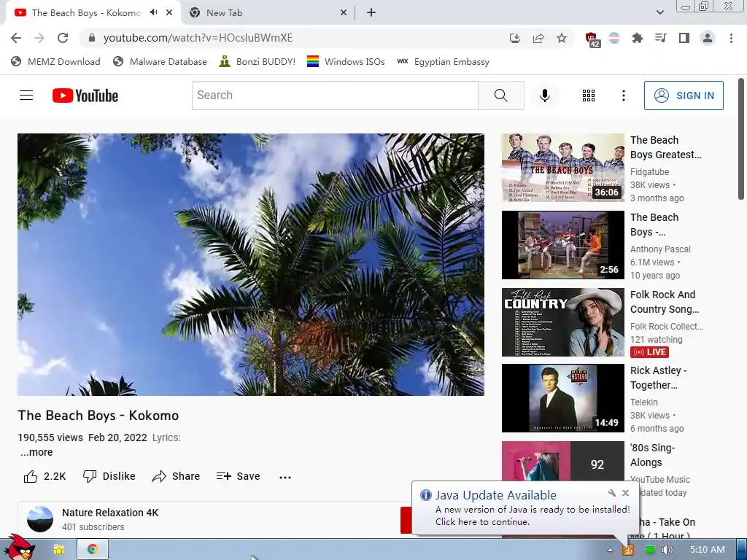The image size is (747, 560).
Task: Open Angry Birds Start button
Action: [x=20, y=548]
